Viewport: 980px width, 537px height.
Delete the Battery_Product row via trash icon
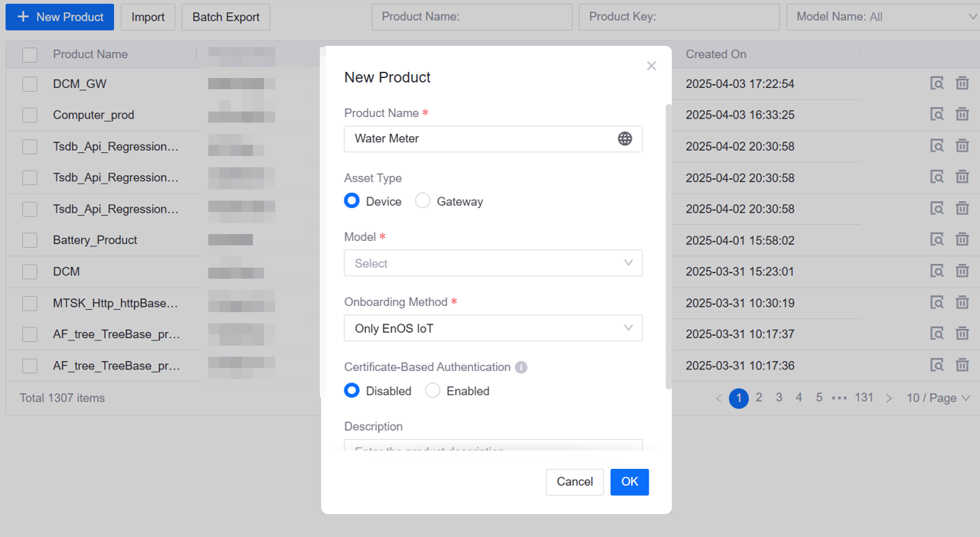962,239
